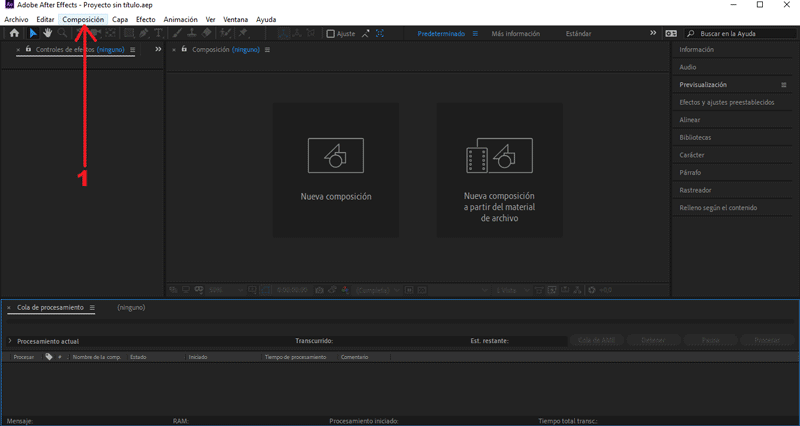The image size is (800, 426).
Task: Switch to the Estándar workspace
Action: (x=578, y=34)
